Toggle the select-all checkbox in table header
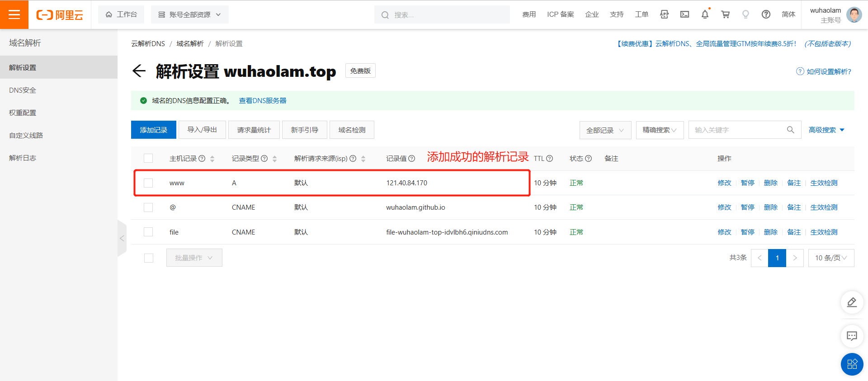 [x=148, y=158]
